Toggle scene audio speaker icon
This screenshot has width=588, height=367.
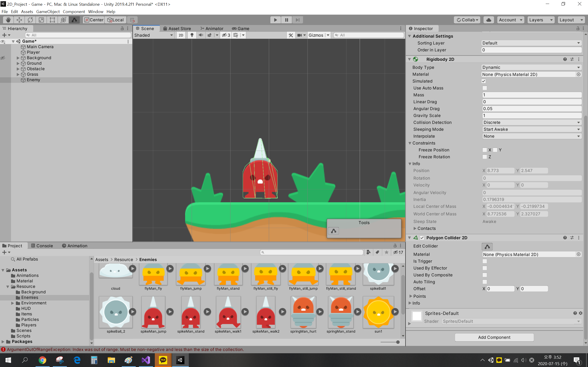tap(201, 35)
